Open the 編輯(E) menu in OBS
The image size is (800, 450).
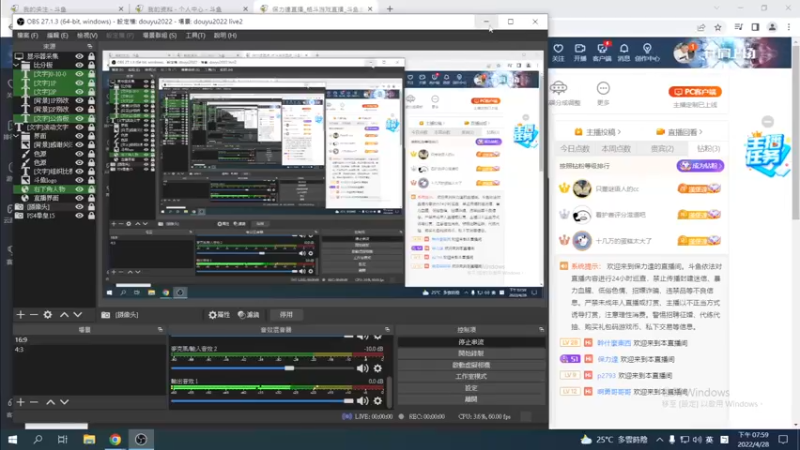pyautogui.click(x=57, y=36)
